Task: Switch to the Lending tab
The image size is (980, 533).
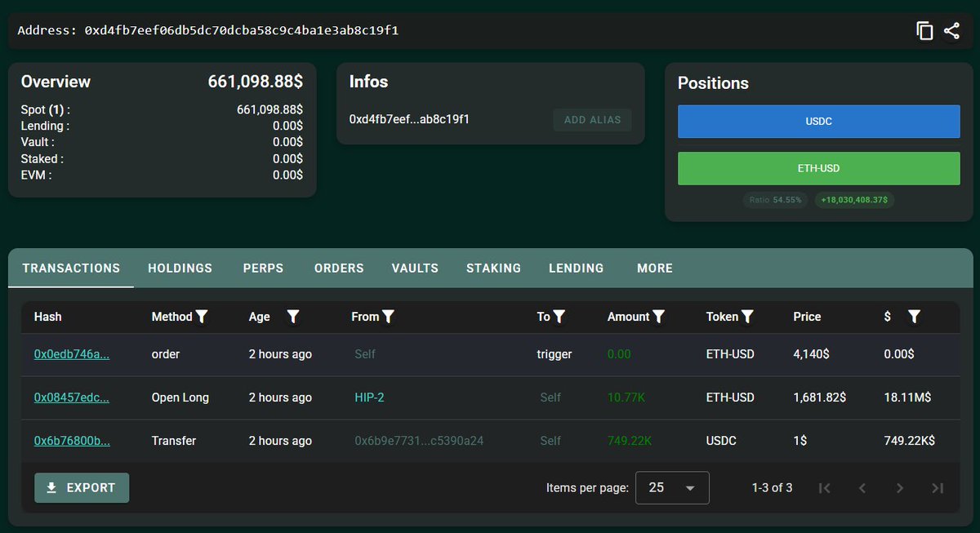Action: [x=576, y=268]
